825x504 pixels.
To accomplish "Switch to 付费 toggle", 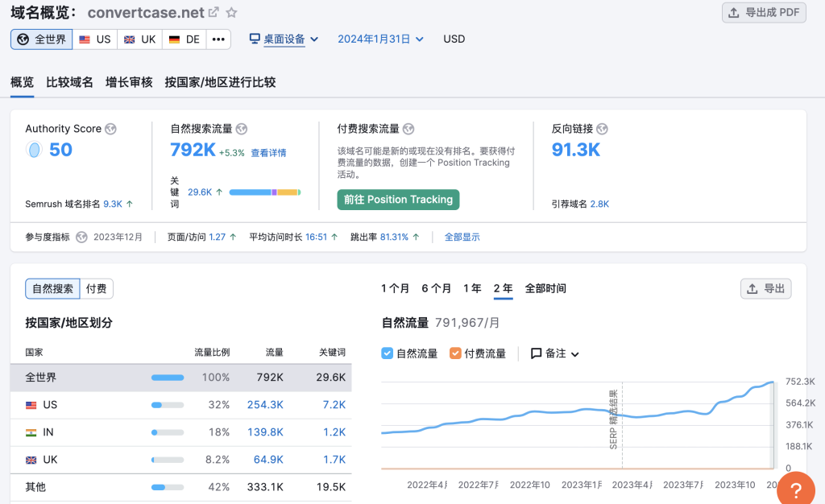I will pyautogui.click(x=97, y=288).
